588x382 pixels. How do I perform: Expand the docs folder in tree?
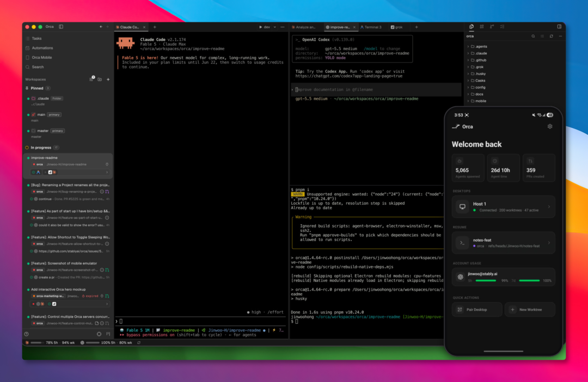point(476,94)
